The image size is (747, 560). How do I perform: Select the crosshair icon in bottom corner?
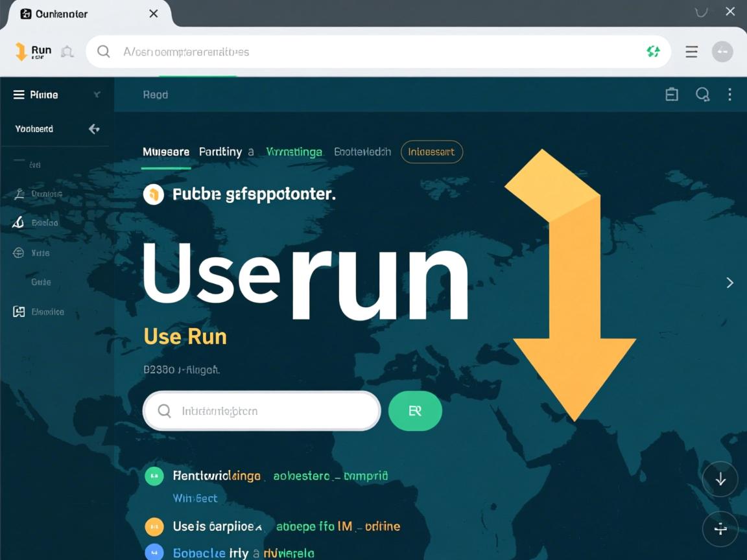tap(720, 529)
